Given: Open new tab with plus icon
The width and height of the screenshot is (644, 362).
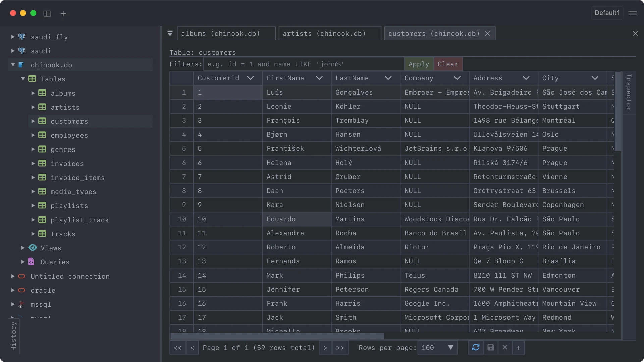Looking at the screenshot, I should coord(63,13).
